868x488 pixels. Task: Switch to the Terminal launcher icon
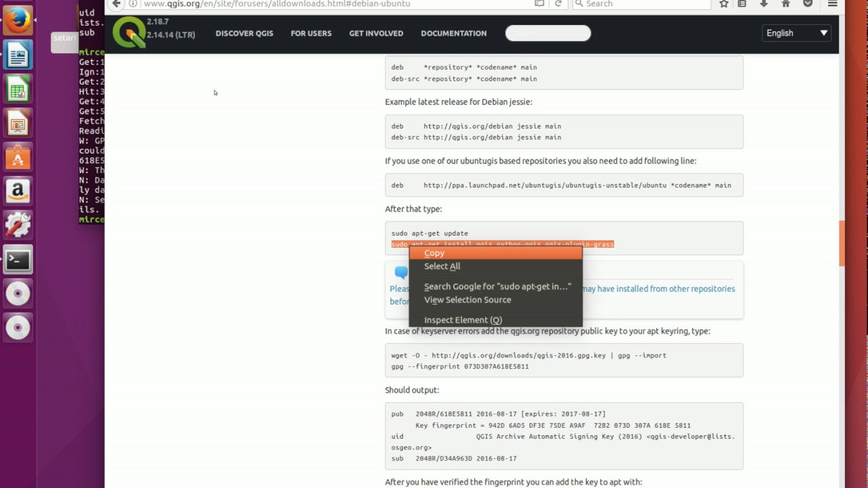[x=18, y=260]
